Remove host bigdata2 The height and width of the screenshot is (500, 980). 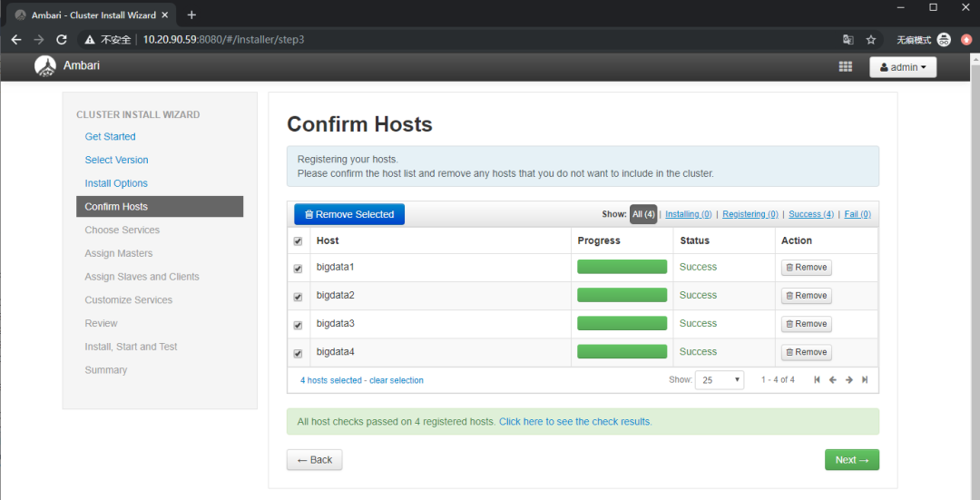[x=807, y=296]
